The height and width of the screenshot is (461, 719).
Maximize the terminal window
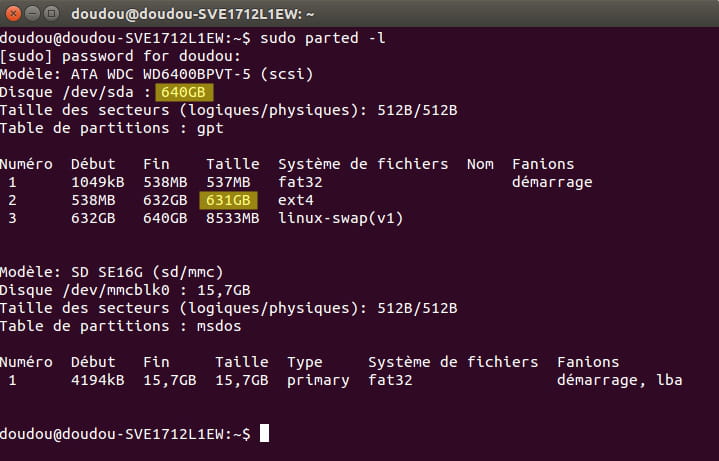[x=51, y=14]
